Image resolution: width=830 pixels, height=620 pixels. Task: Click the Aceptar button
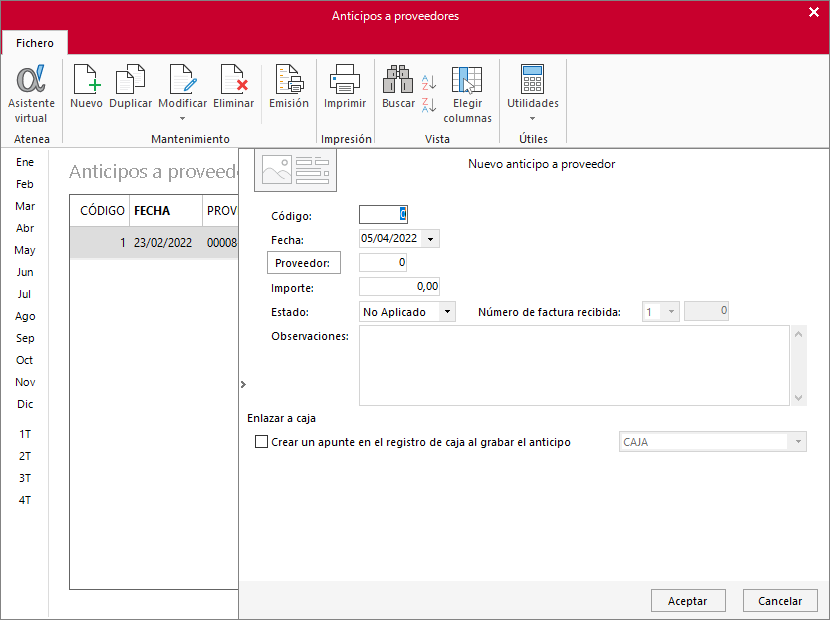[688, 601]
